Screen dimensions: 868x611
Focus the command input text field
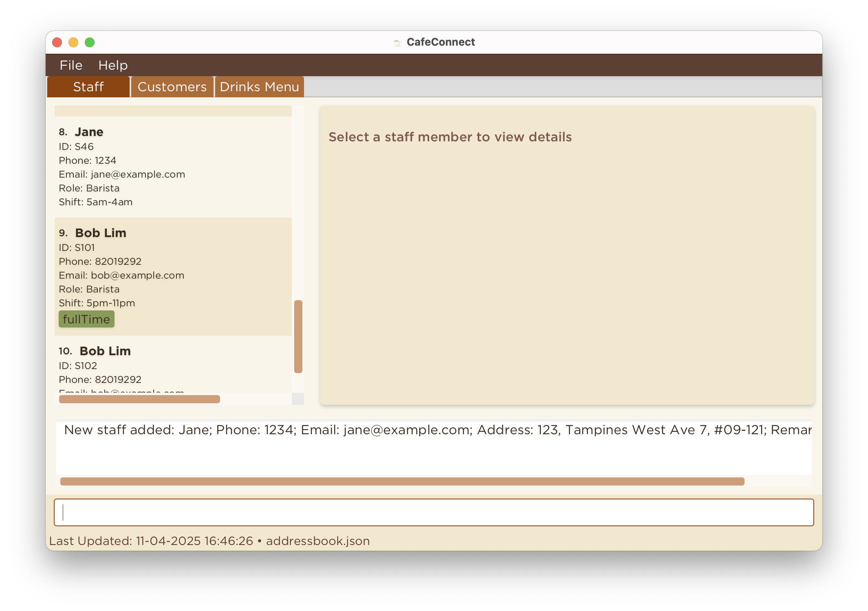point(434,512)
